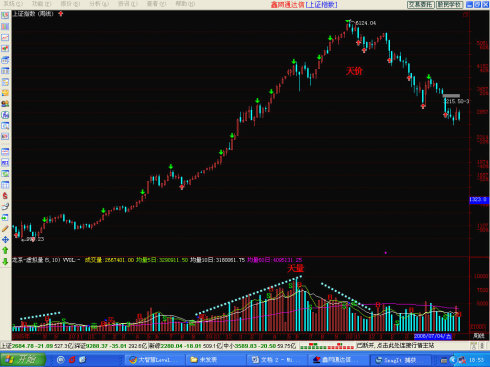The image size is (490, 367).
Task: Select the pencil drawing tool in sidebar
Action: tap(5, 229)
